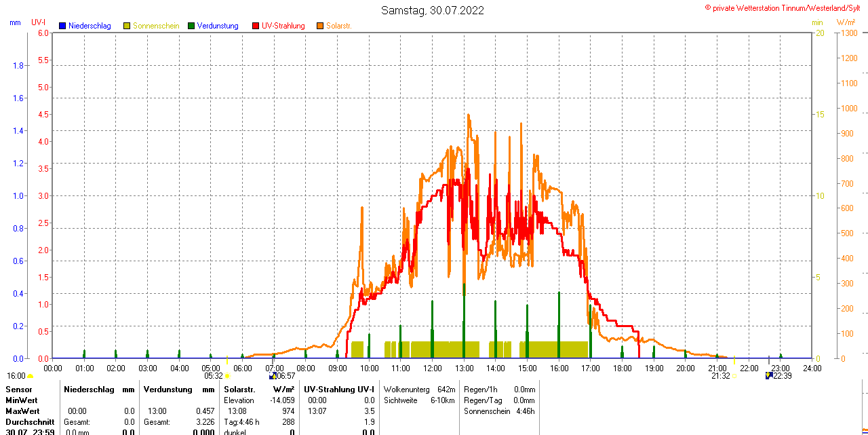Click the sunrise icon next to 05:32
The width and height of the screenshot is (868, 435).
[227, 376]
